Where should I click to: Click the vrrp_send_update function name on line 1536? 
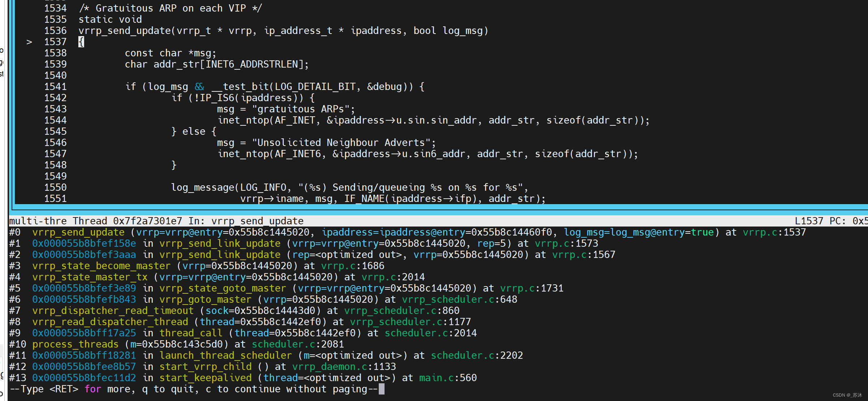(x=125, y=31)
